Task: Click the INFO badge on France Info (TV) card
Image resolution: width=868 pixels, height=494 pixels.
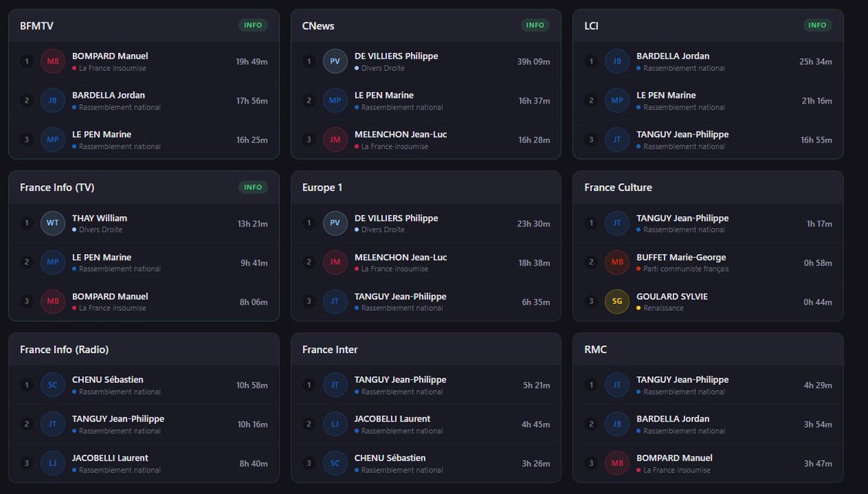Action: (x=253, y=187)
